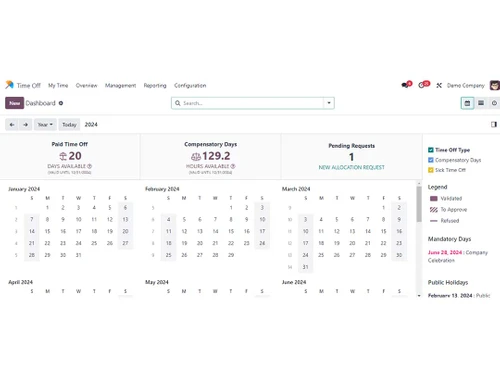Click the calendar vertical scrollbar

tap(419, 204)
